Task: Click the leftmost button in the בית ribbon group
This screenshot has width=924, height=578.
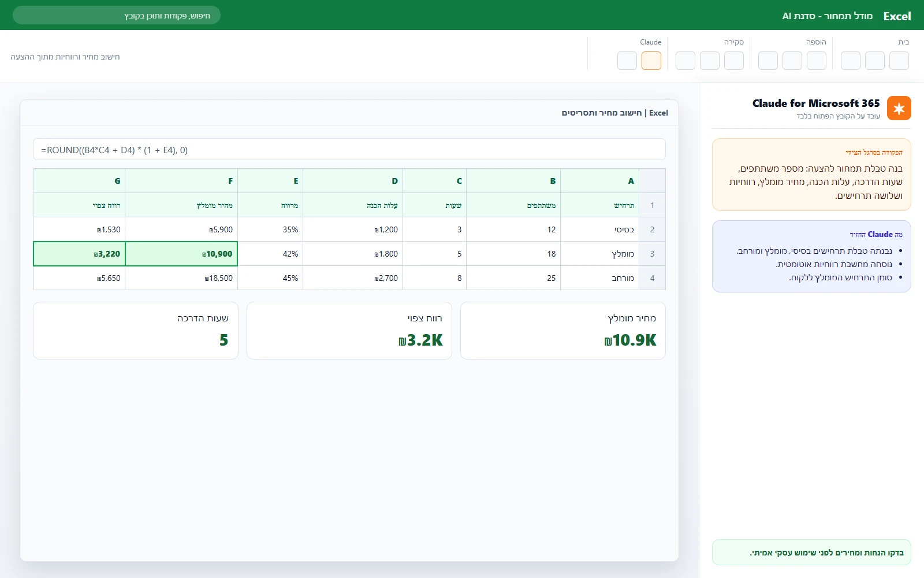Action: (851, 61)
